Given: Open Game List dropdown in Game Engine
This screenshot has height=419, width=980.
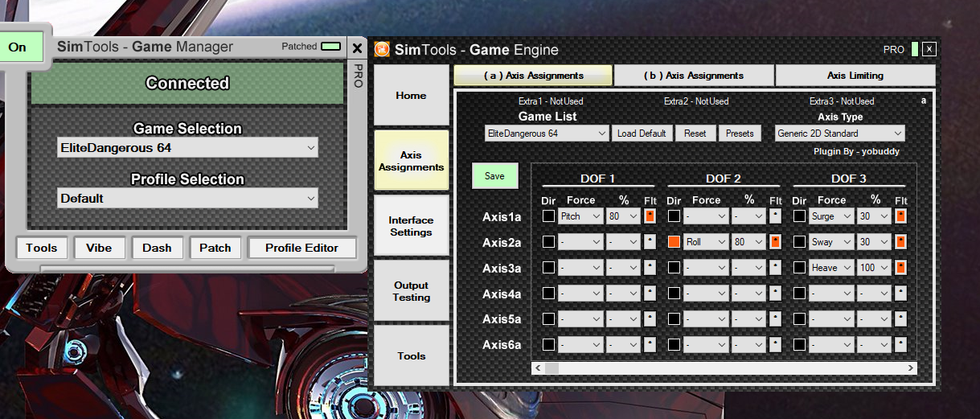Looking at the screenshot, I should pyautogui.click(x=547, y=134).
